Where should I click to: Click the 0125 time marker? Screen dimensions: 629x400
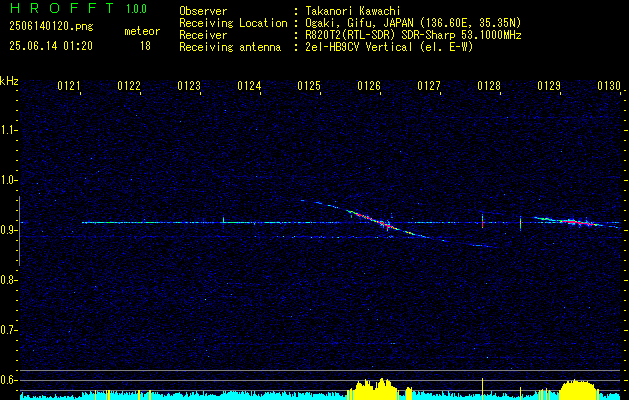point(309,86)
